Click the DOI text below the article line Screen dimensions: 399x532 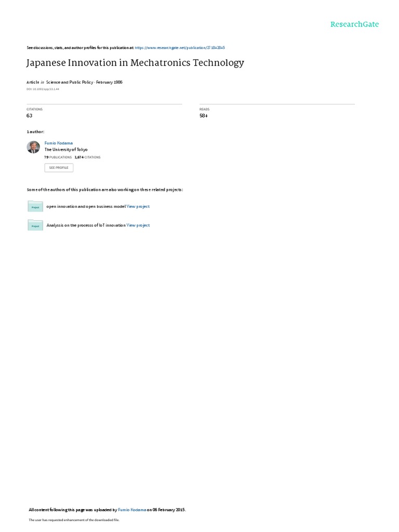coord(43,89)
